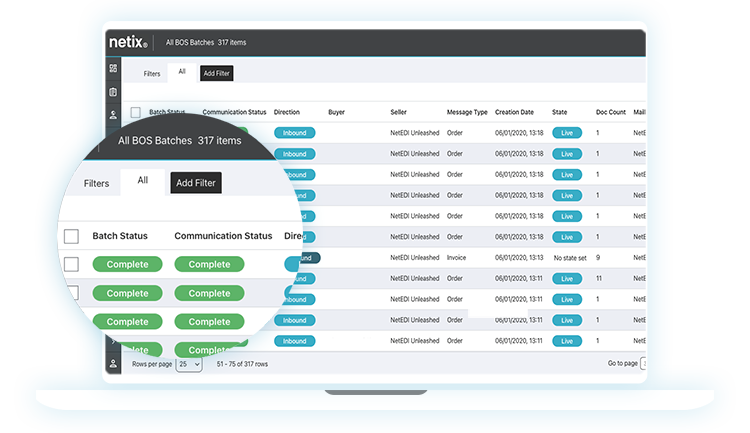Screen dimensions: 750x433
Task: Click the 'No state set' cell
Action: click(x=570, y=258)
